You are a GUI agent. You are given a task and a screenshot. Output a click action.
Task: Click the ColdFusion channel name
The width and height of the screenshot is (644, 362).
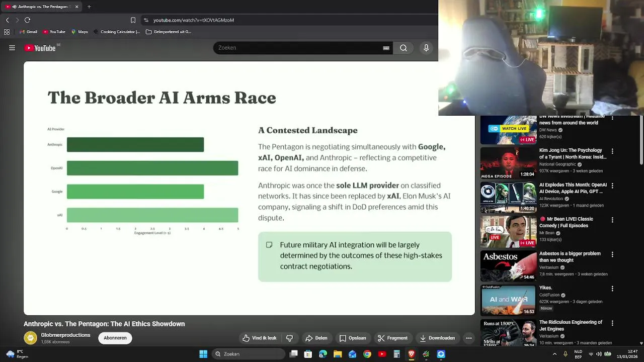pos(549,295)
